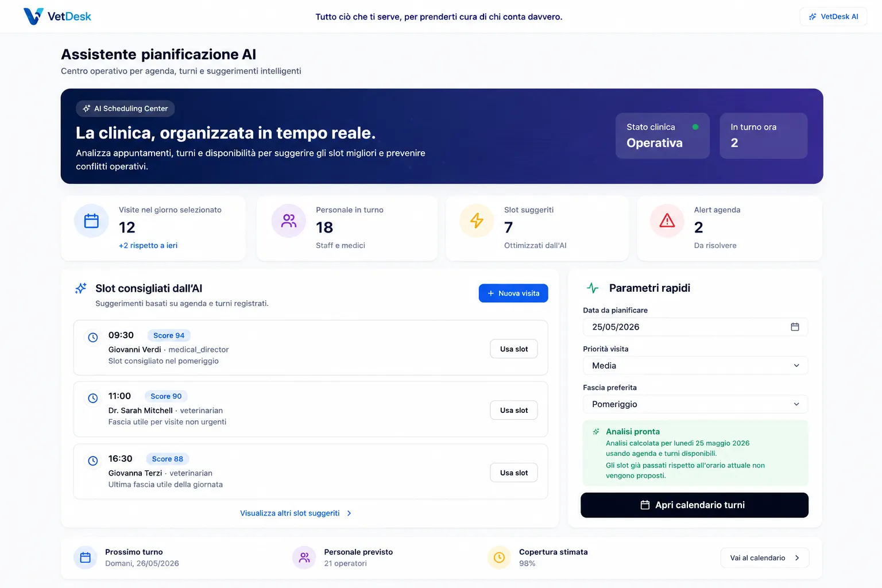
Task: Click 'Ultima fascia utile della giornata' text
Action: point(165,485)
